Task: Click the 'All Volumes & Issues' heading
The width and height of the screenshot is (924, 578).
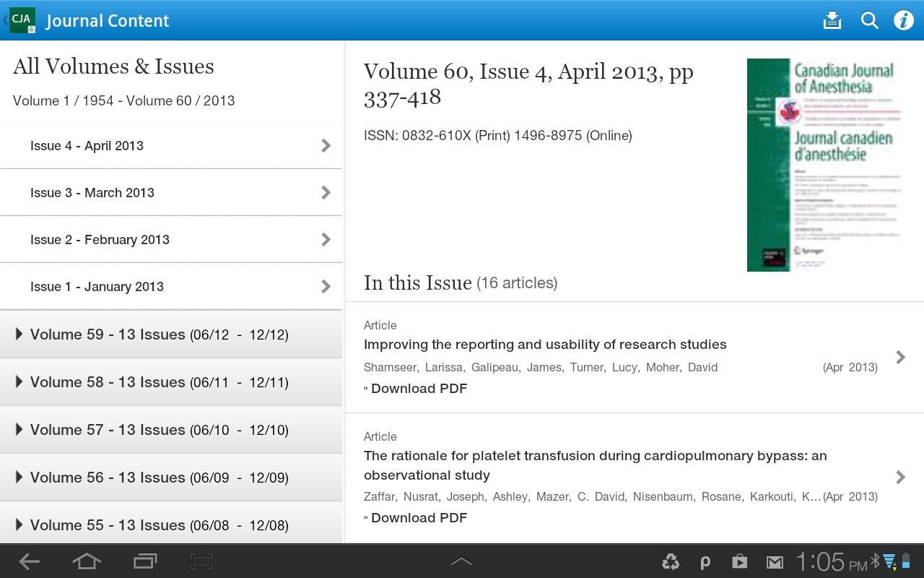Action: tap(113, 66)
